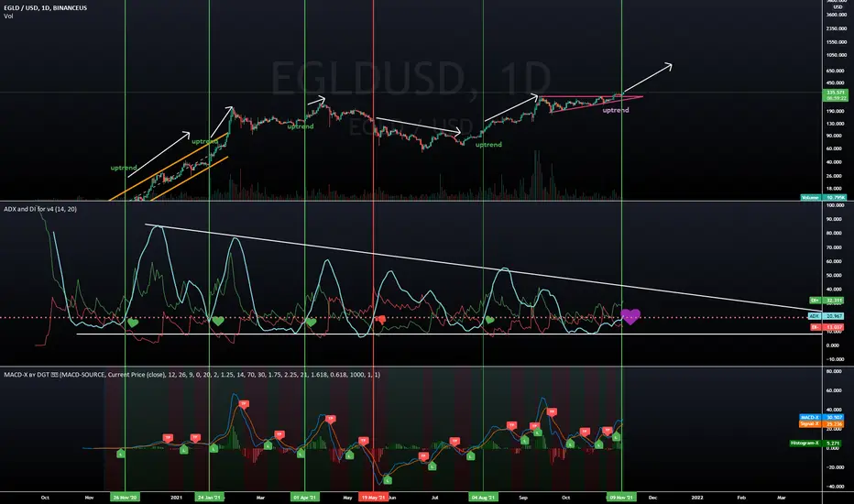854x504 pixels.
Task: Click the uptrend text below the August price
Action: [488, 145]
